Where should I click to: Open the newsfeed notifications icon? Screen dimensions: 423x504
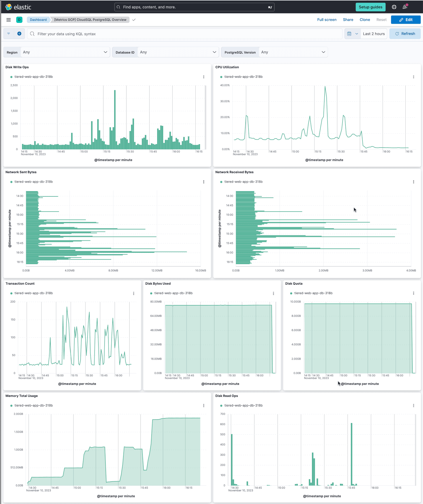(405, 7)
